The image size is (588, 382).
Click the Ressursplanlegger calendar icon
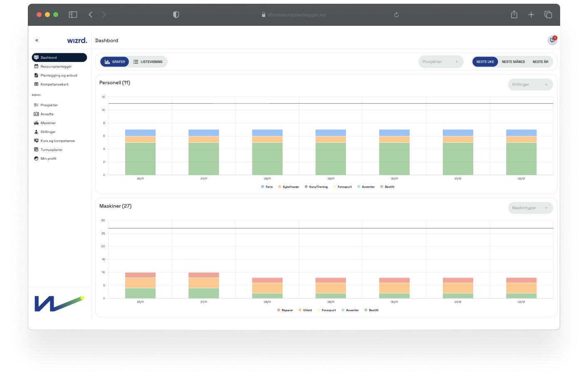point(36,67)
